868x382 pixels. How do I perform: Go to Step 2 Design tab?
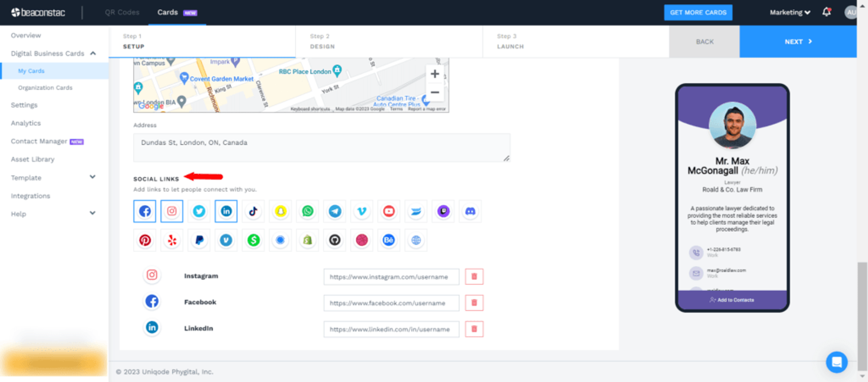coord(322,41)
